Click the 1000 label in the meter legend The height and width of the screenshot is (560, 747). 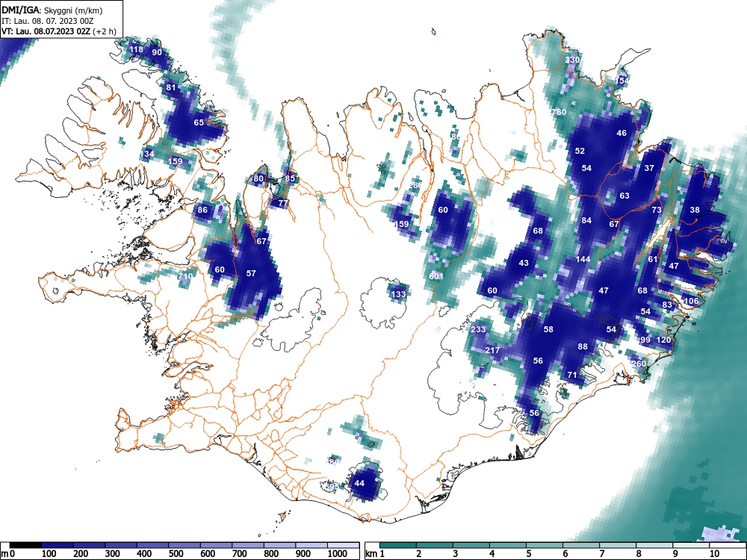pos(337,554)
